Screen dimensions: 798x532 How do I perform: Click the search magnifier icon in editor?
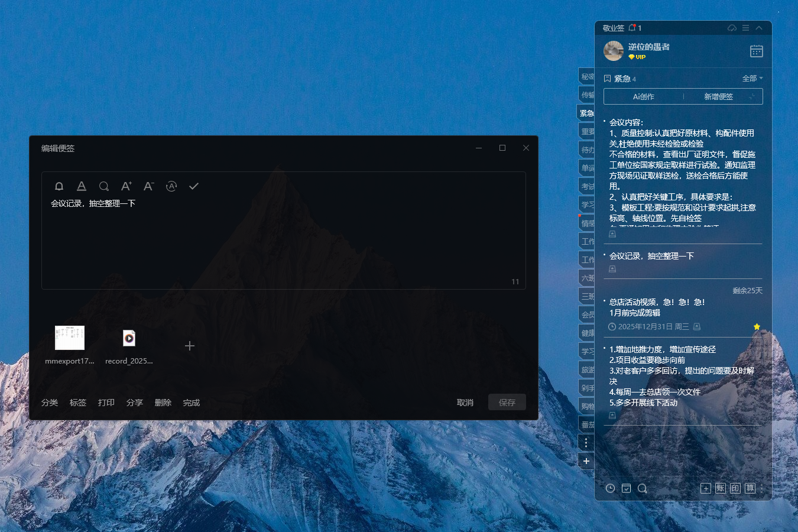104,186
